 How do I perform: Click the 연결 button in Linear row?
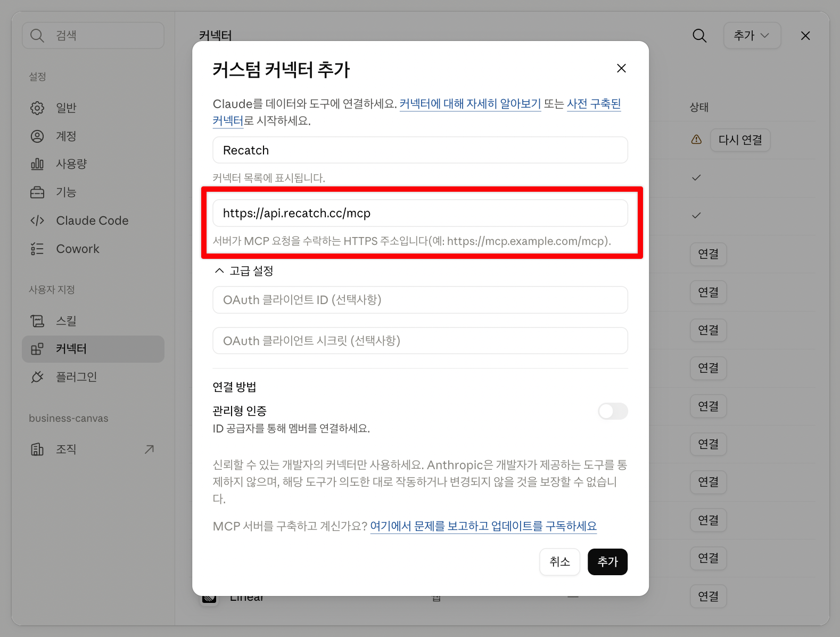[x=708, y=596]
